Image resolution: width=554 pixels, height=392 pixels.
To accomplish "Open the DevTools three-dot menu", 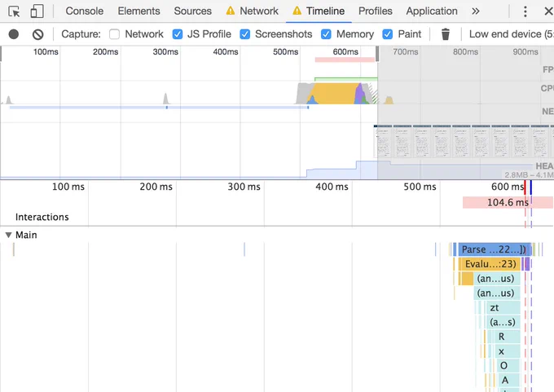I will coord(525,11).
